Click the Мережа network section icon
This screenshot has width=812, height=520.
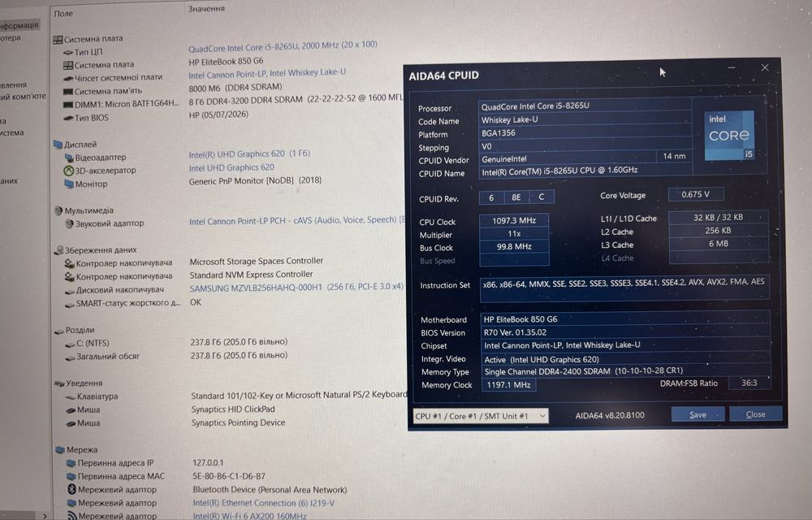(x=60, y=450)
